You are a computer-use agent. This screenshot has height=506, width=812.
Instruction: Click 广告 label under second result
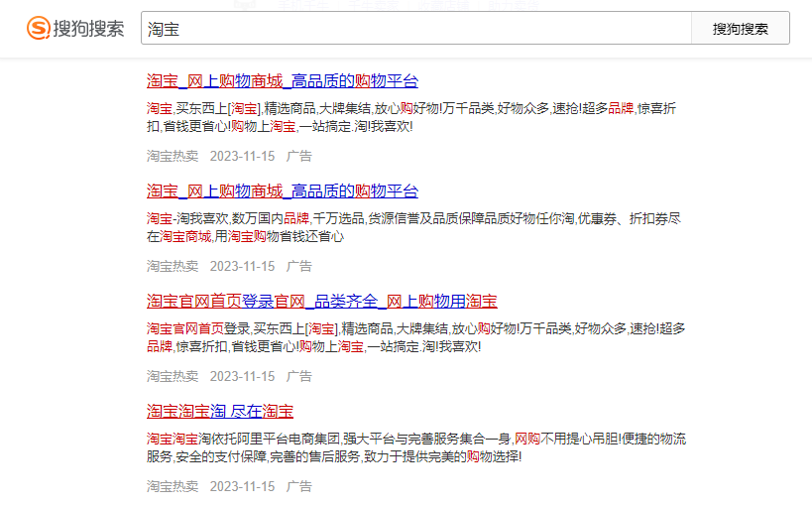coord(298,266)
